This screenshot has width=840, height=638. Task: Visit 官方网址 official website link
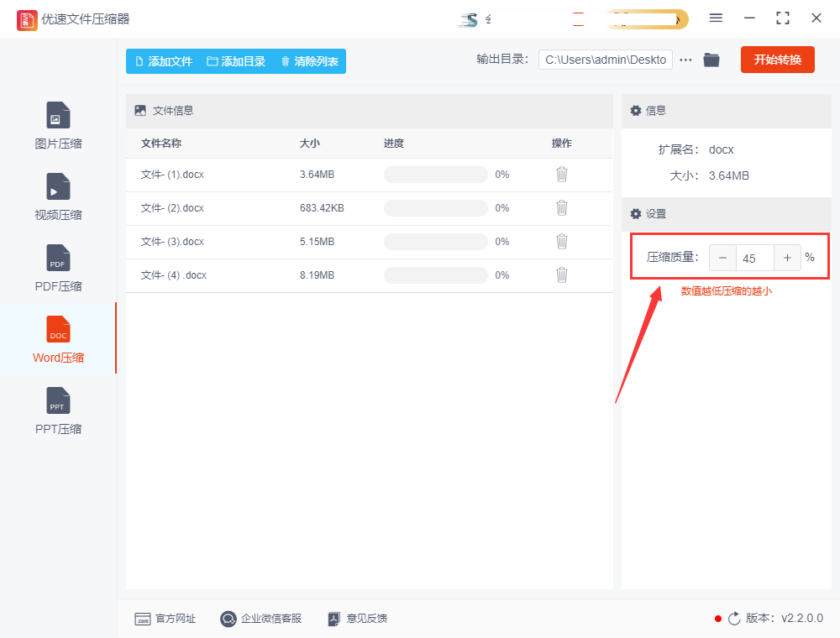[x=166, y=619]
